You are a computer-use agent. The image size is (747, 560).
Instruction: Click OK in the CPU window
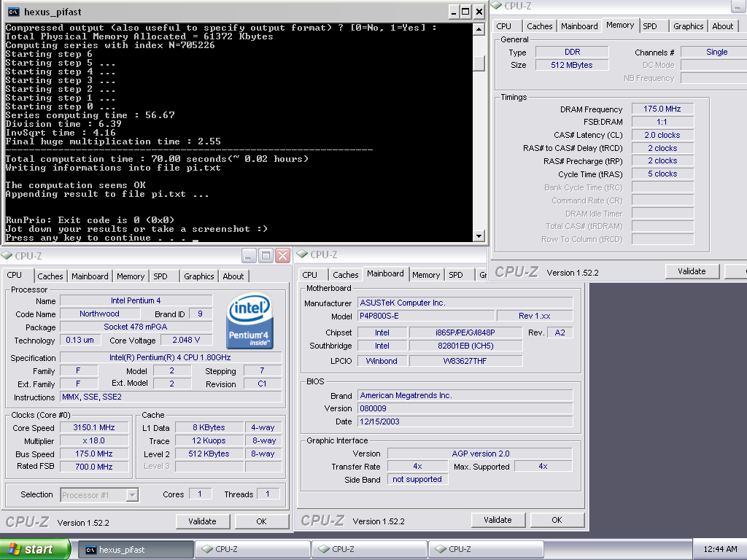(261, 521)
